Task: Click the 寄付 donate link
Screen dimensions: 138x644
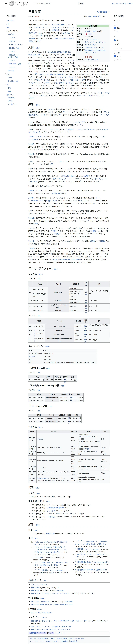Action: [113, 4]
